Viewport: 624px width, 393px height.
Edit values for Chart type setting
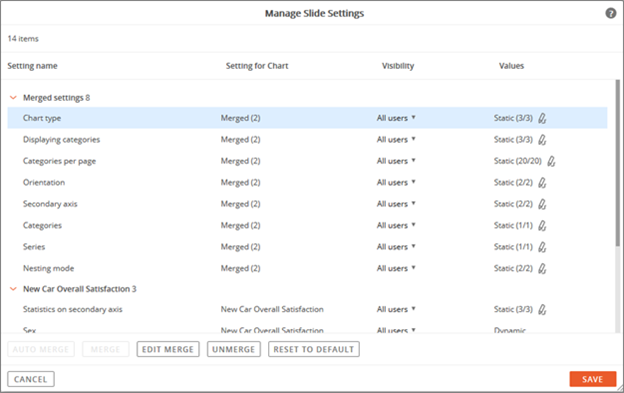point(542,118)
